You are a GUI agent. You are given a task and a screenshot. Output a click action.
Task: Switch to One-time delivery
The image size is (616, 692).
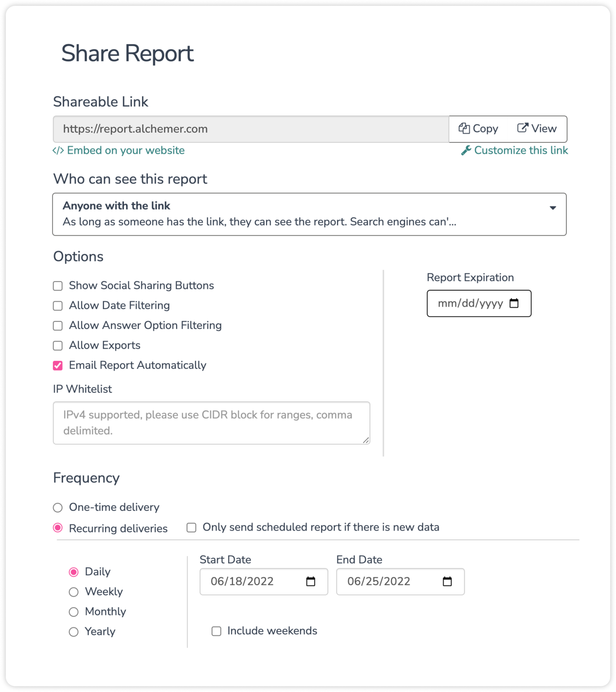pos(58,508)
